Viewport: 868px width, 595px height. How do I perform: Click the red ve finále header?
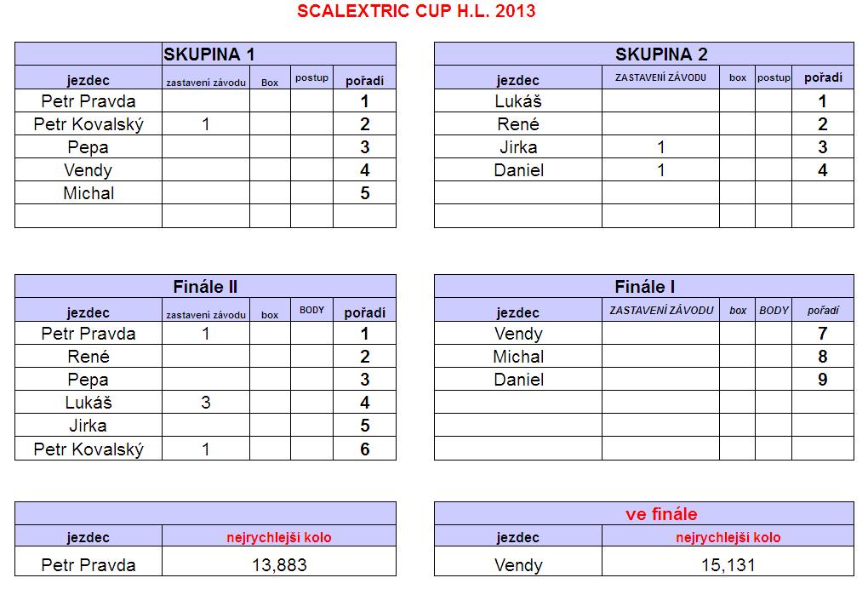click(661, 513)
